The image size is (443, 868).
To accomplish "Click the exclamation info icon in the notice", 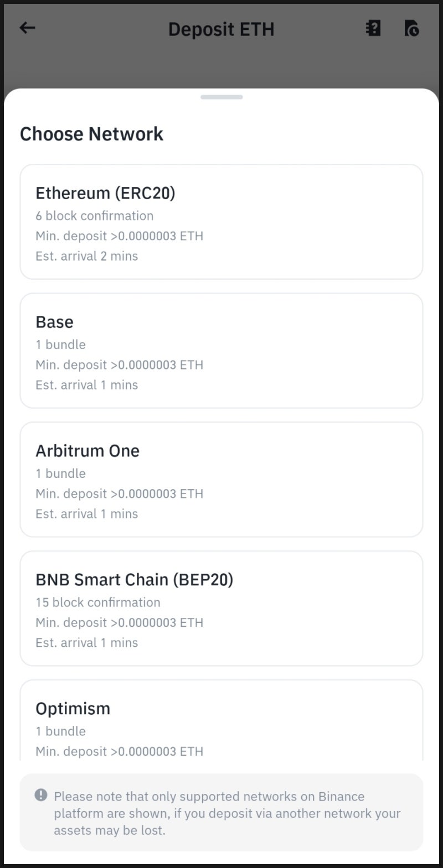I will [41, 795].
